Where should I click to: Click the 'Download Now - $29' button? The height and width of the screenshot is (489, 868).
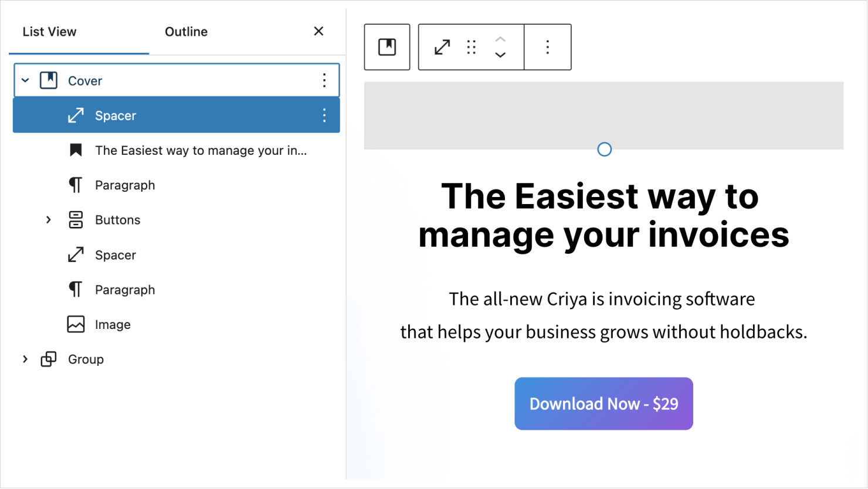[x=604, y=404]
